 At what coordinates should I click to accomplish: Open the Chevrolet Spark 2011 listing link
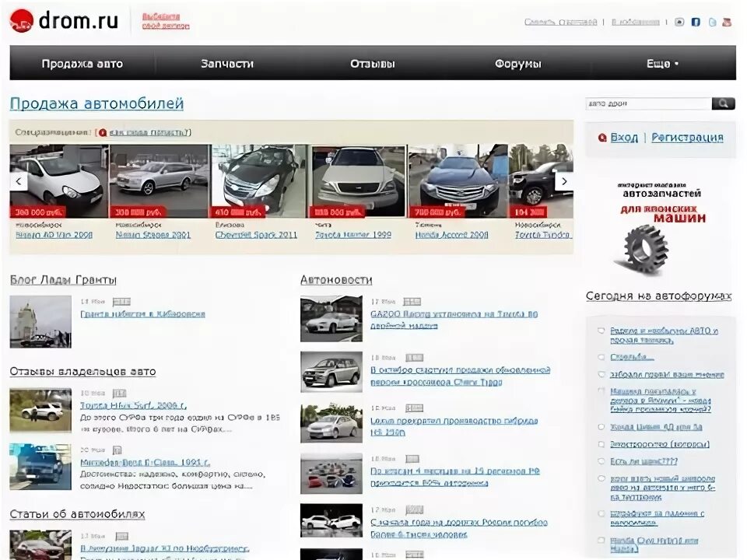point(256,235)
